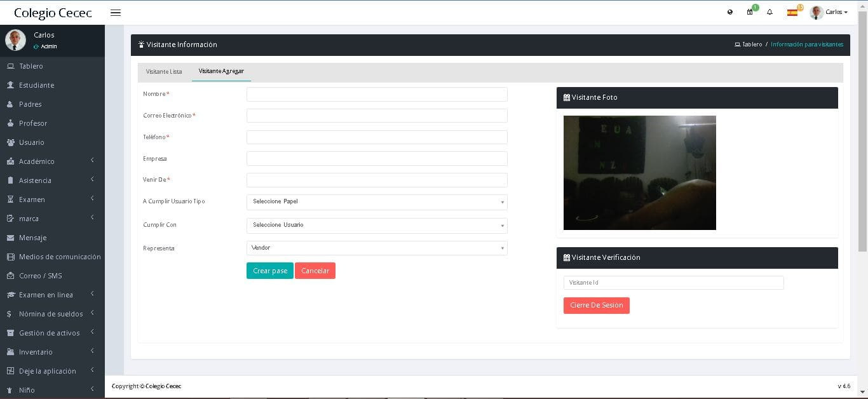The width and height of the screenshot is (868, 399).
Task: Open the Seleccione Papel dropdown
Action: (x=376, y=201)
